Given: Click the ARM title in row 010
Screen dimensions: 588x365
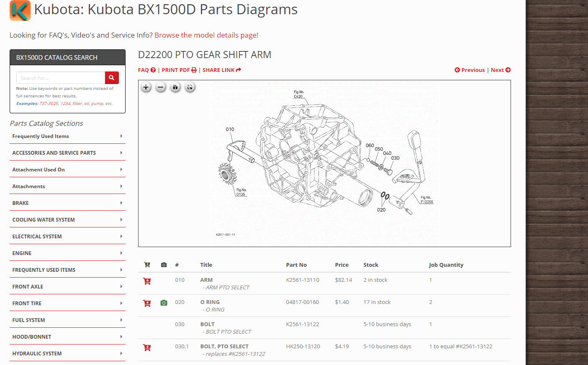Looking at the screenshot, I should (x=206, y=280).
